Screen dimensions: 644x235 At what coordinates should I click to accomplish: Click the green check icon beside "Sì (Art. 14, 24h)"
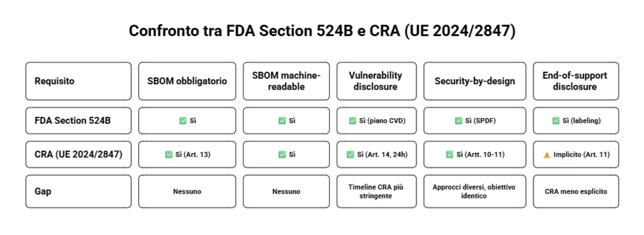coord(350,155)
